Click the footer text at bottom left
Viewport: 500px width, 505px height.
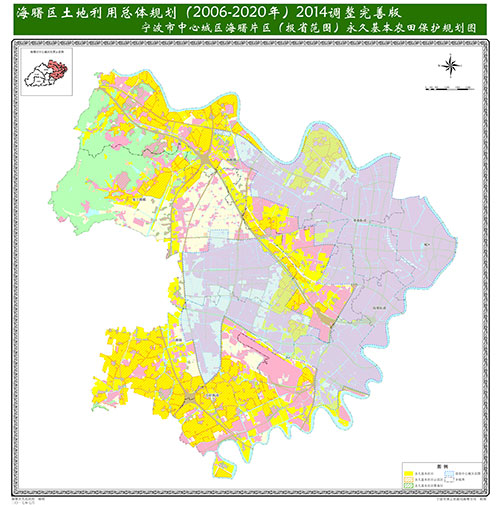pyautogui.click(x=29, y=501)
